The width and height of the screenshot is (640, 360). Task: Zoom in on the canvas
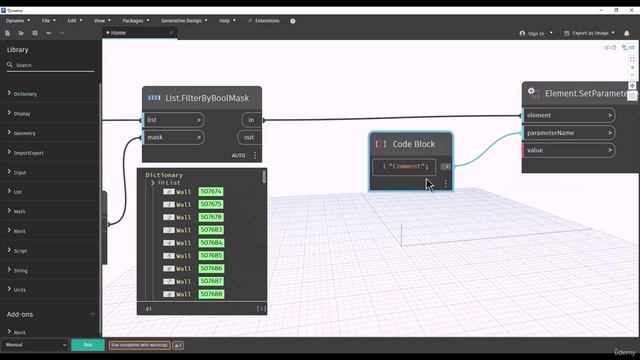click(632, 67)
